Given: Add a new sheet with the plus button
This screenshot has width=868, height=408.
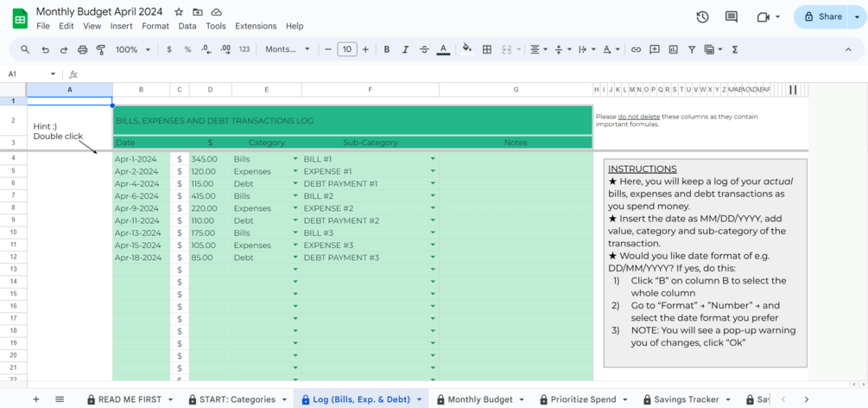Looking at the screenshot, I should [36, 399].
